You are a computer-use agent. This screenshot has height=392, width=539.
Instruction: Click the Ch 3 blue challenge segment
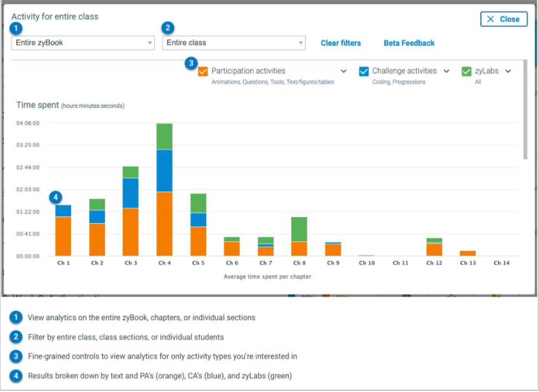pyautogui.click(x=131, y=193)
